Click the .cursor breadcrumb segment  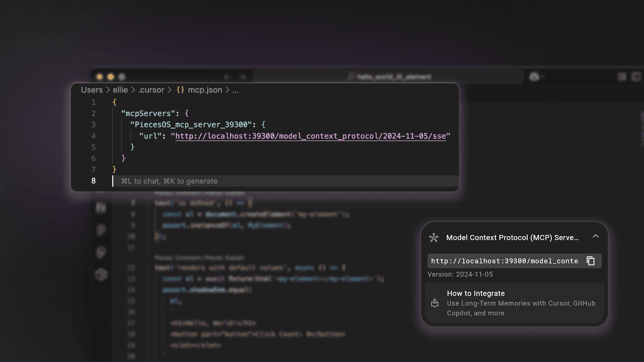(151, 90)
